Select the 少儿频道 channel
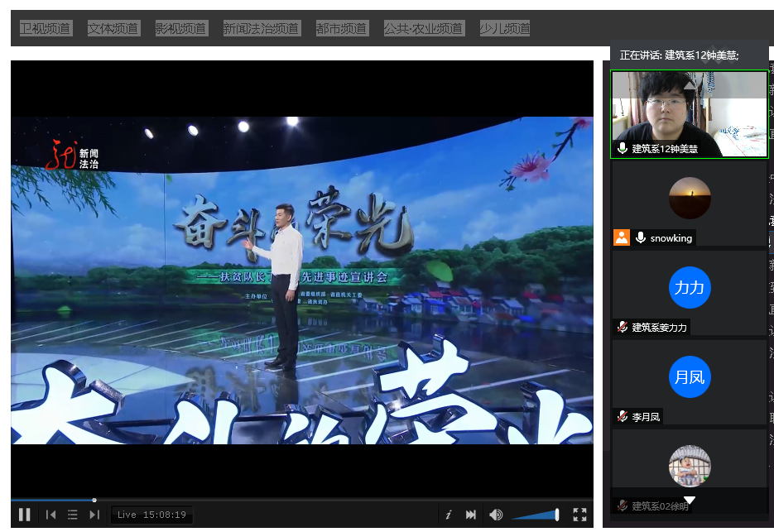Screen dimensions: 774x532 pyautogui.click(x=504, y=28)
